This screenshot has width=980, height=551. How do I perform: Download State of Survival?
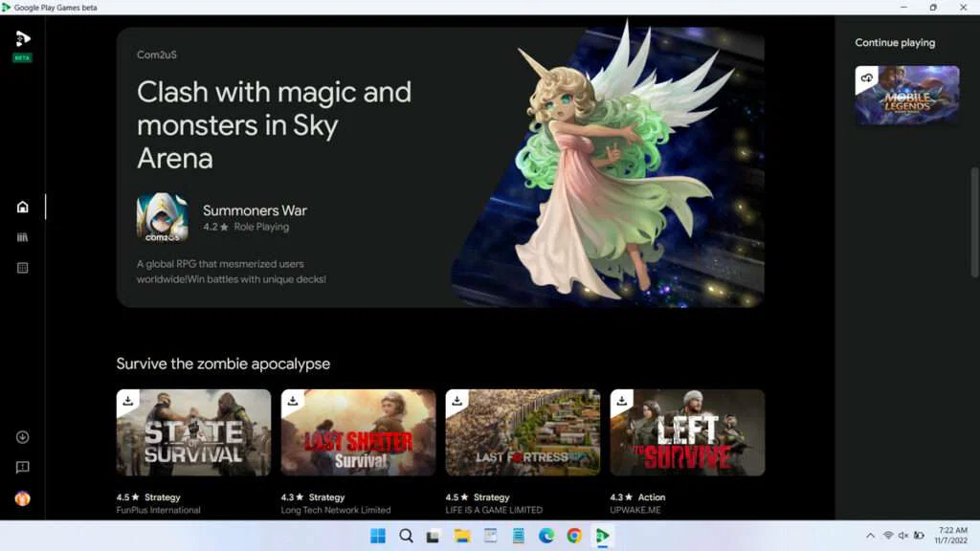click(127, 401)
